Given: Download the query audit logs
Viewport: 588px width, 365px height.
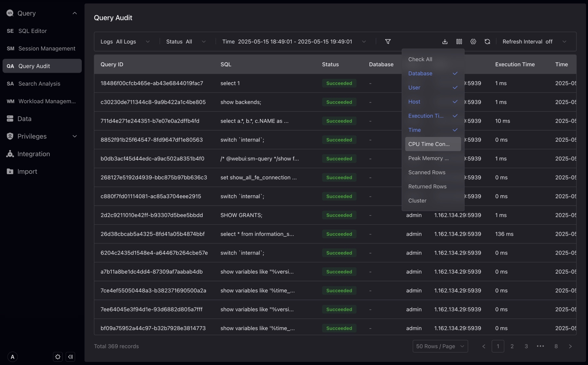Looking at the screenshot, I should (445, 42).
